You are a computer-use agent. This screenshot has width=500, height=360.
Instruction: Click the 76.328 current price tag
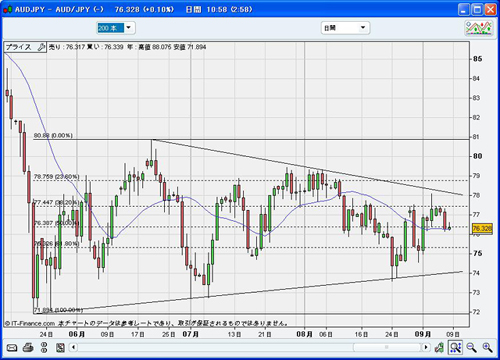(x=482, y=228)
